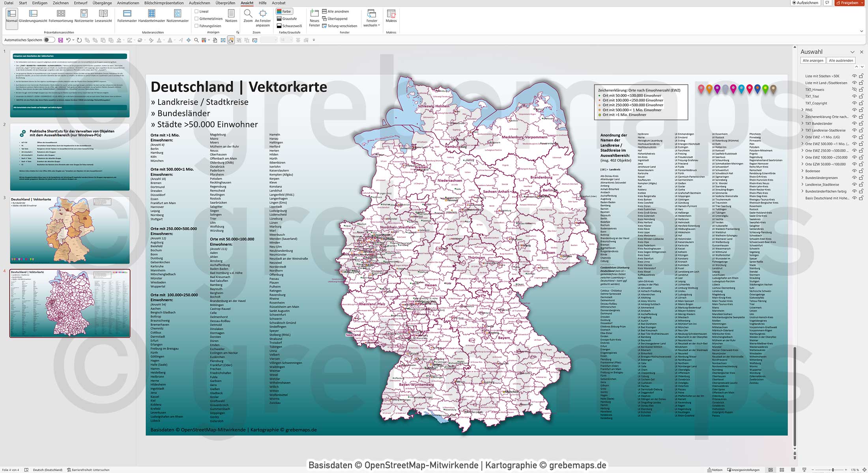The image size is (868, 473).
Task: Switch to the Animationen ribbon tab
Action: 128,3
